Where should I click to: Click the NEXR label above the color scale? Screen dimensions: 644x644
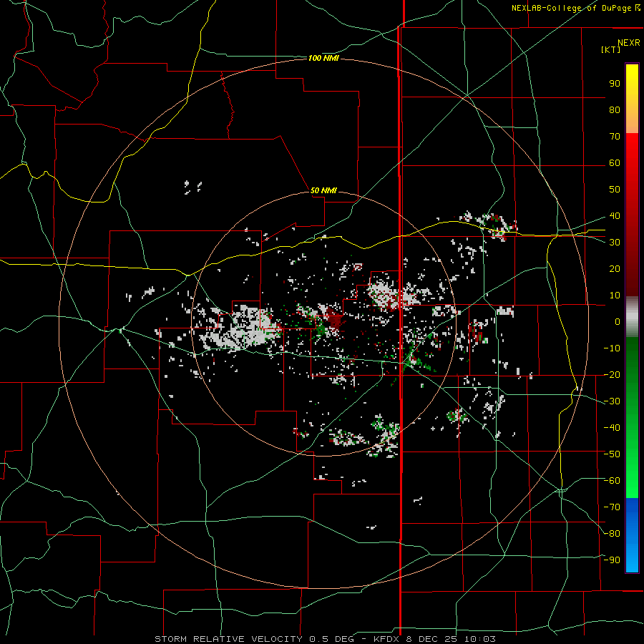pos(629,43)
